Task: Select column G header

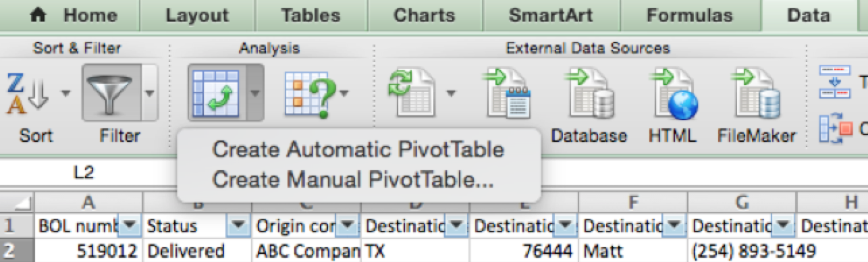Action: [x=742, y=202]
